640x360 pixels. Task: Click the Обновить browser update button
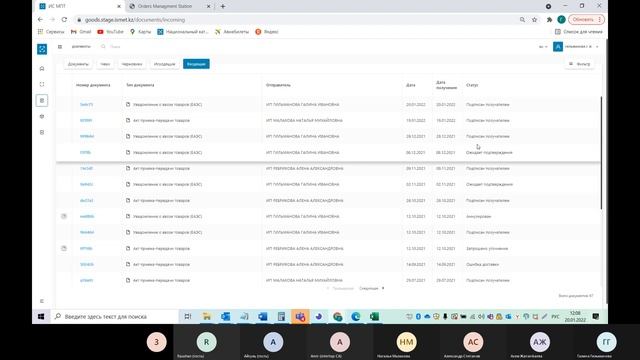(587, 20)
